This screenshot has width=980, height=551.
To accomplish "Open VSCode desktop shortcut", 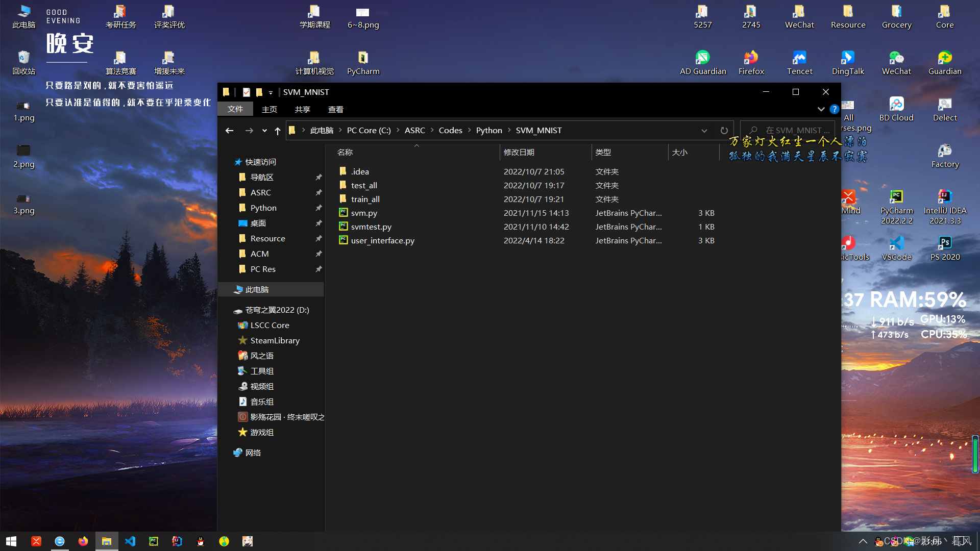I will point(896,248).
